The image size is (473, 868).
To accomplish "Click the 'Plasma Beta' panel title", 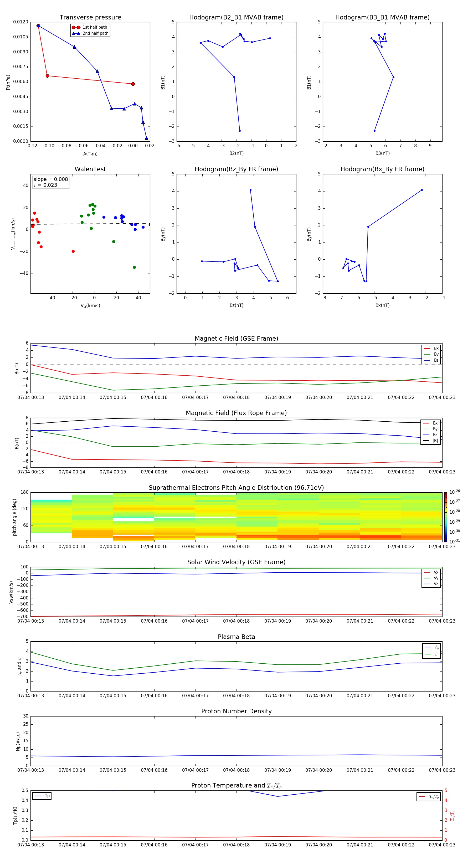I will coord(236,637).
